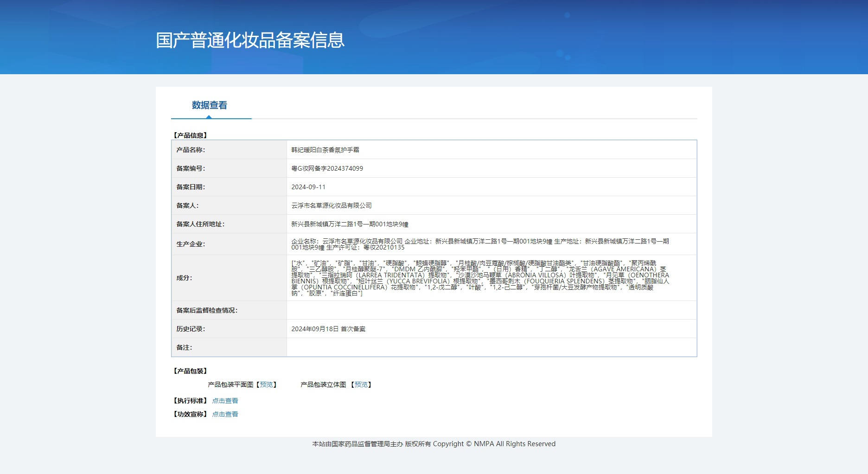Click the 成分 row label
This screenshot has width=868, height=474.
tap(184, 278)
